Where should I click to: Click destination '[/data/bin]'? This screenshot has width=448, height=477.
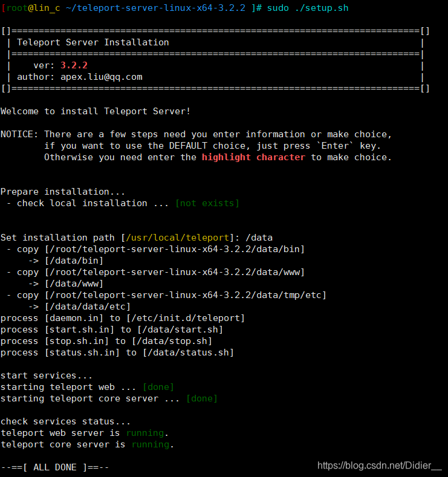point(74,261)
